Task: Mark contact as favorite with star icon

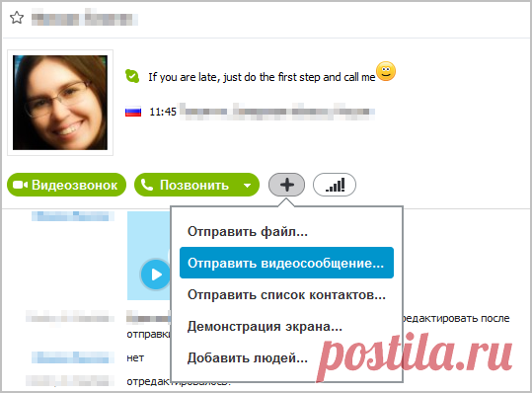Action: [x=17, y=18]
